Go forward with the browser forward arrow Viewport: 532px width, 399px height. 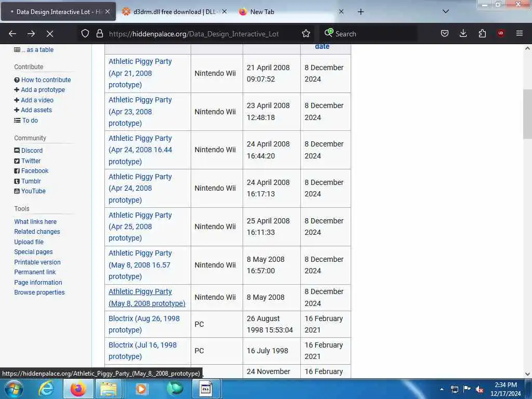pos(31,34)
